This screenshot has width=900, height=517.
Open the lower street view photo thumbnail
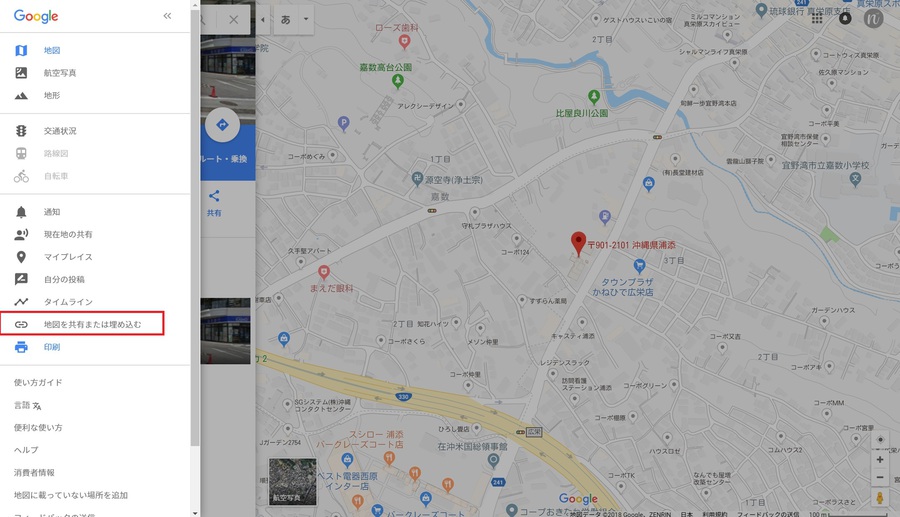[x=225, y=331]
